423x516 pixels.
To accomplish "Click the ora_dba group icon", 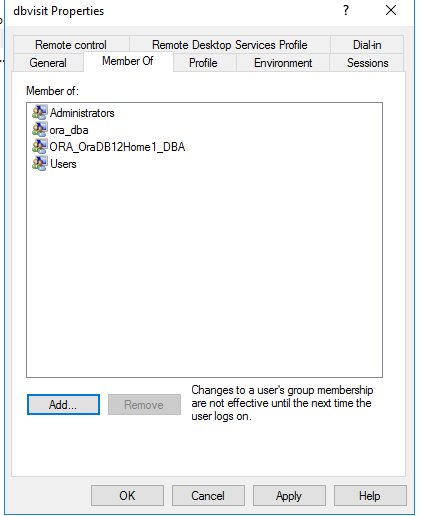I will [x=40, y=129].
